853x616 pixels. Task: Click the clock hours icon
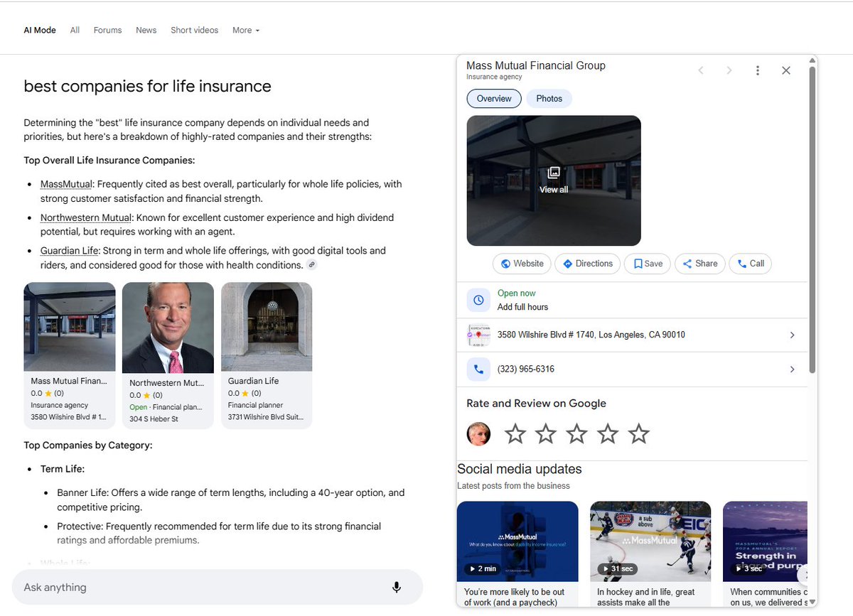(x=478, y=300)
